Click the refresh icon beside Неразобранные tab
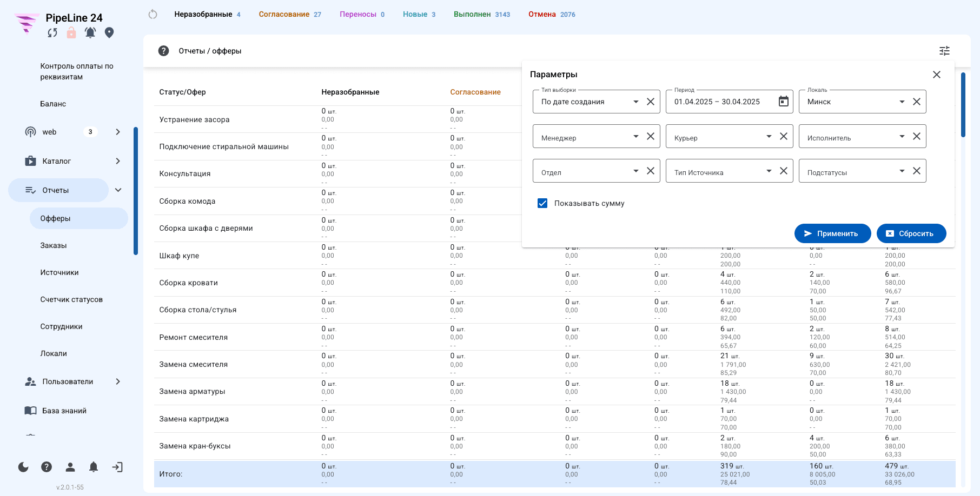Viewport: 980px width, 496px height. [x=153, y=15]
